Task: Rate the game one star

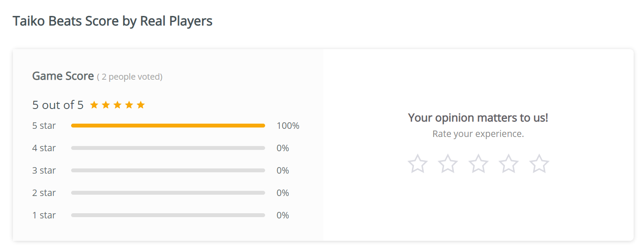Action: 418,164
